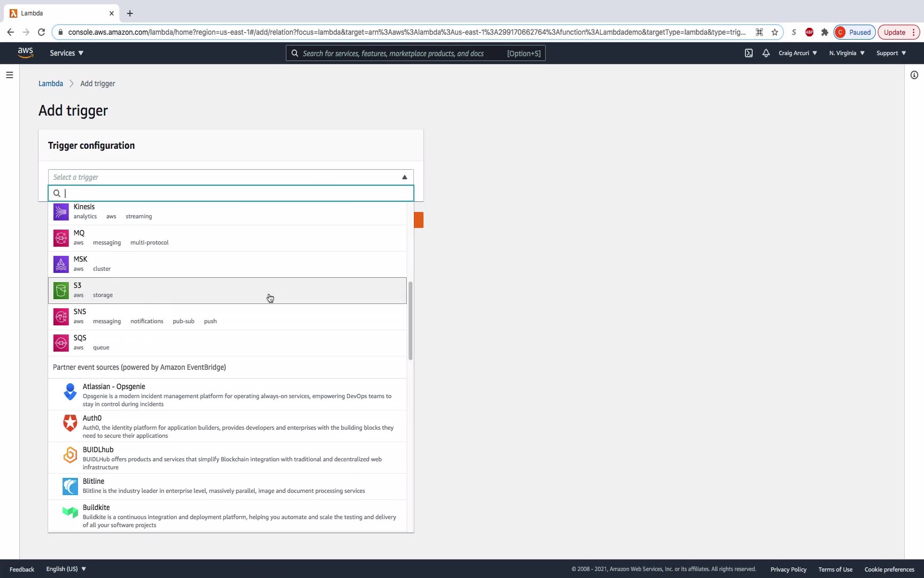Click the SNS messaging icon
This screenshot has width=924, height=578.
tap(61, 317)
